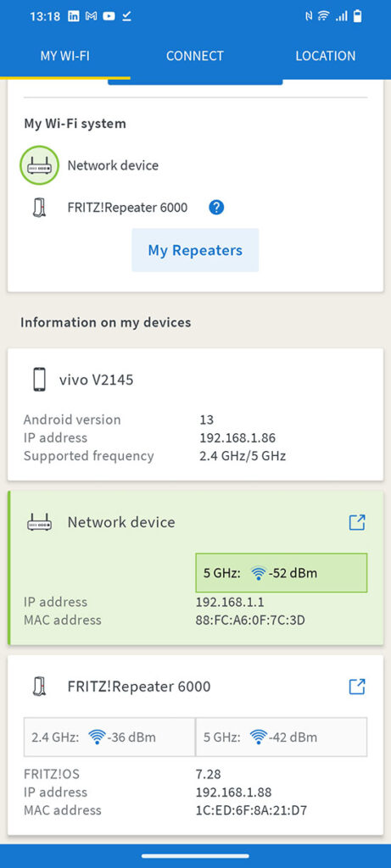391x868 pixels.
Task: Tap the green-circled Network device router icon
Action: pyautogui.click(x=39, y=165)
